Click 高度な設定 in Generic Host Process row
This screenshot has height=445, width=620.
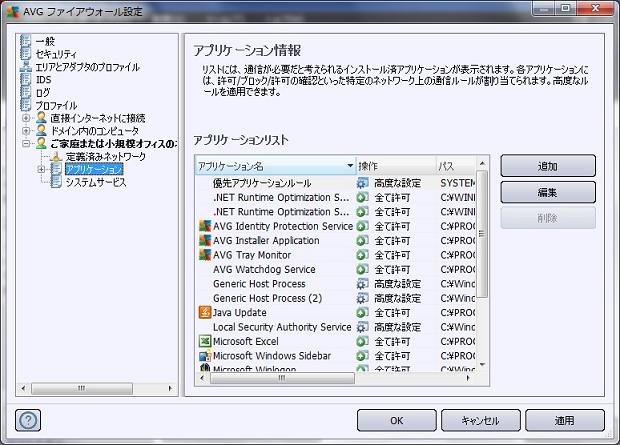397,284
